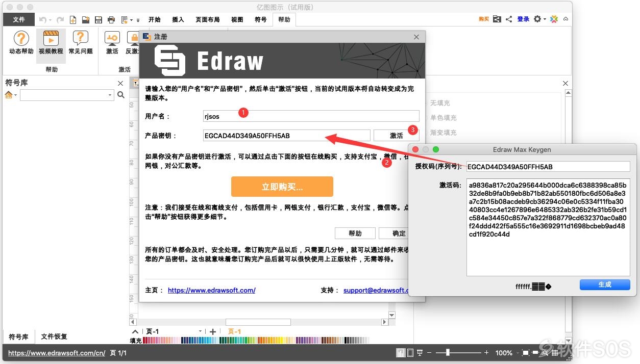Switch to the 视图 ribbon tab
The width and height of the screenshot is (640, 364).
click(x=237, y=19)
